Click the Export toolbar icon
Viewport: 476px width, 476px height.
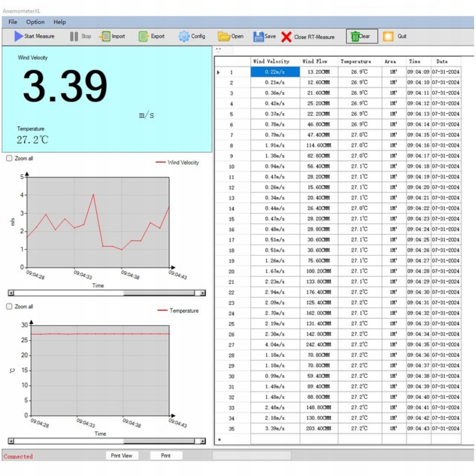pos(143,36)
